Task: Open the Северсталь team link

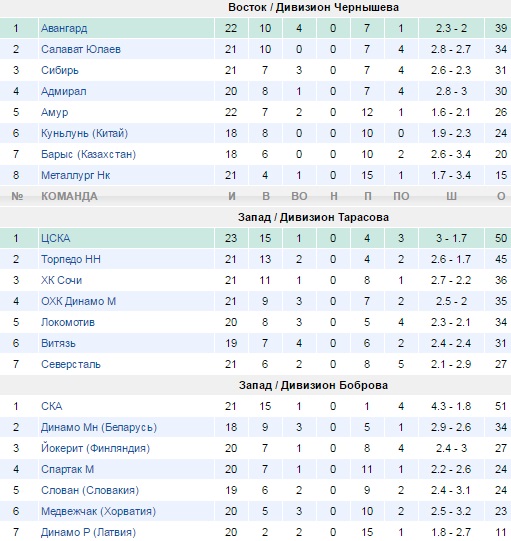Action: tap(71, 365)
